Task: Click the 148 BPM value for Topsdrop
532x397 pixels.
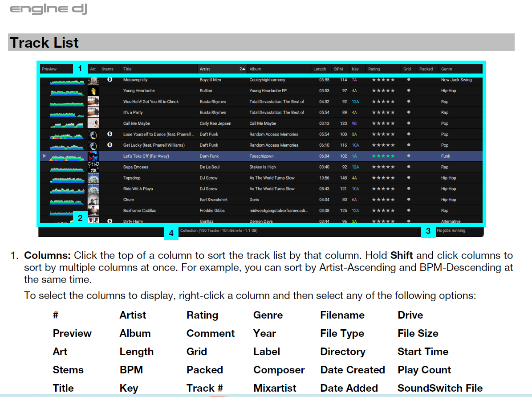Action: point(343,178)
